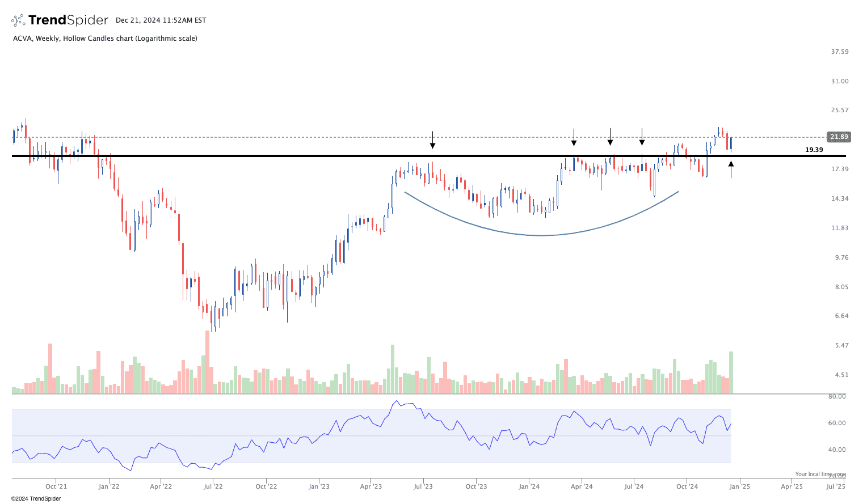Screen dimensions: 863x504
Task: Select the thick black horizontal resistance line
Action: click(340, 156)
